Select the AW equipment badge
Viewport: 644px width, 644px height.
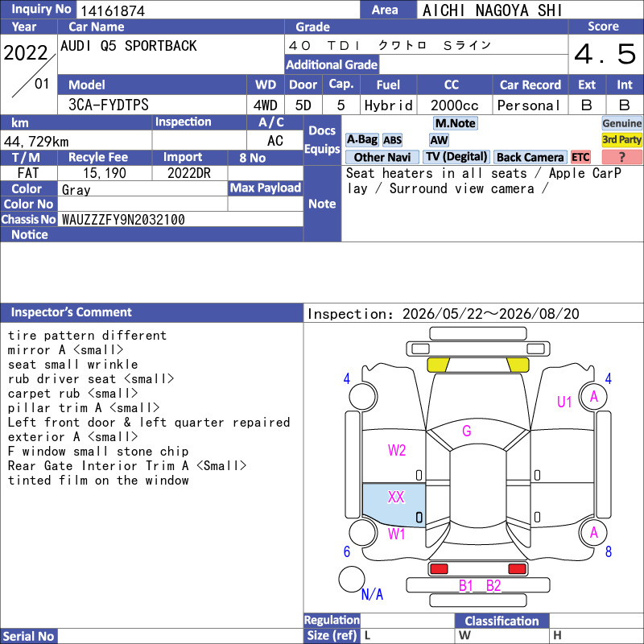click(x=439, y=140)
